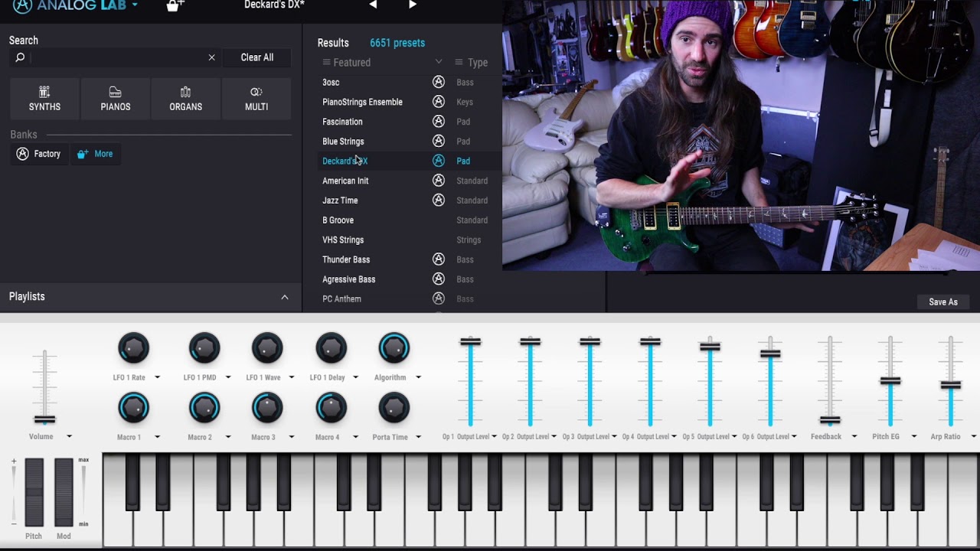Image resolution: width=980 pixels, height=551 pixels.
Task: Click the Save As button
Action: (x=942, y=302)
